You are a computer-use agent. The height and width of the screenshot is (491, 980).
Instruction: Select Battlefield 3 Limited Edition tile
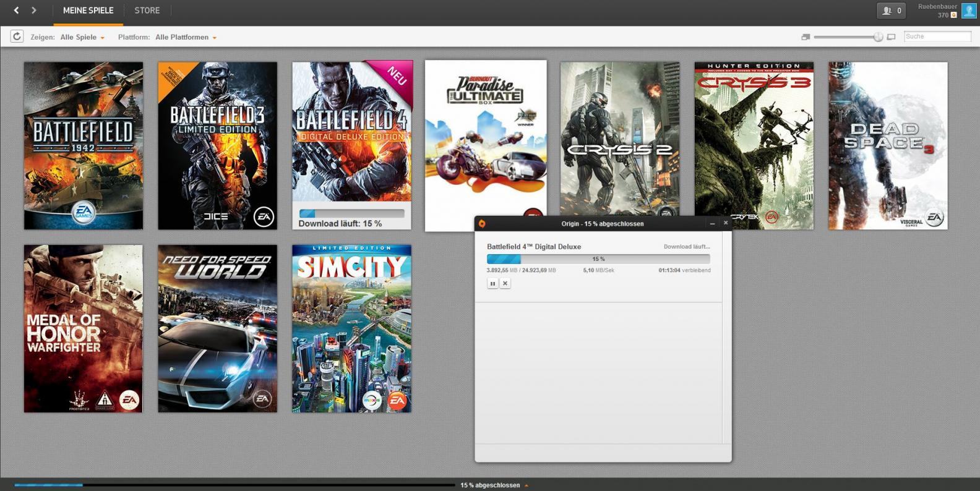tap(218, 145)
